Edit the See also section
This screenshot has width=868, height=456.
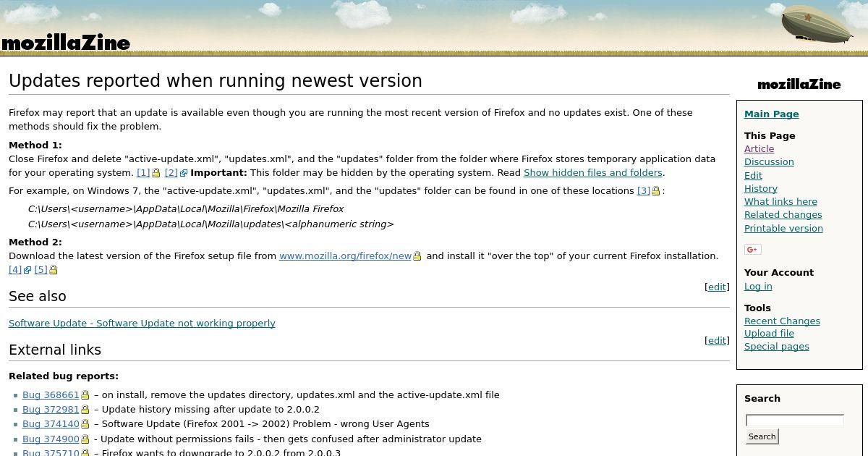(717, 287)
